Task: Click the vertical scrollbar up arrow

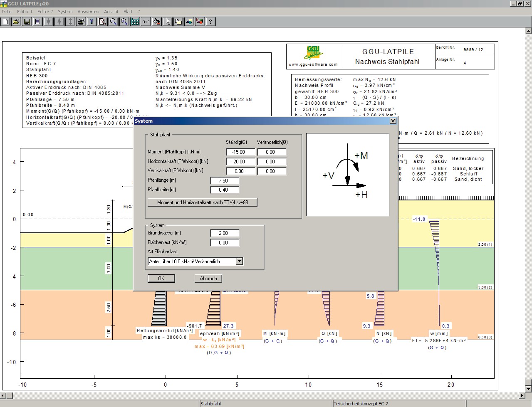Action: pyautogui.click(x=529, y=30)
